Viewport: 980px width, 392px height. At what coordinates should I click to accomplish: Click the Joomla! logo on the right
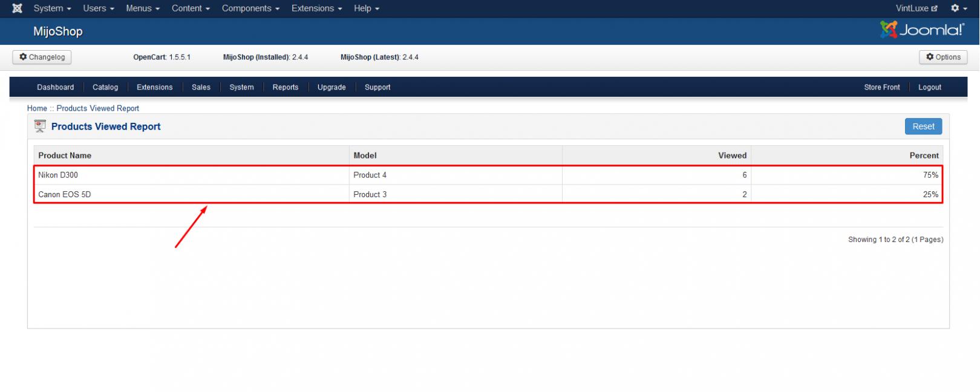pyautogui.click(x=922, y=30)
